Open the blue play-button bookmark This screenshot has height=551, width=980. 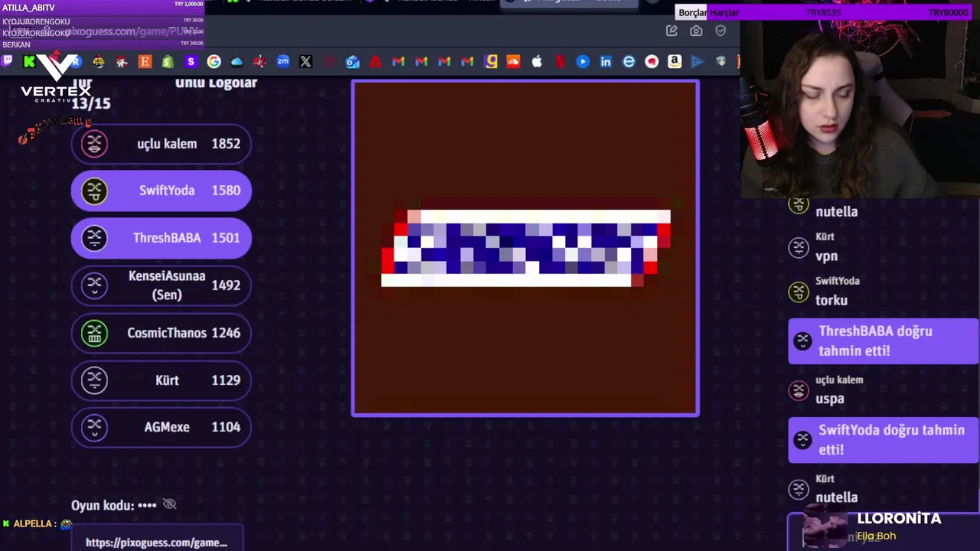tap(583, 61)
